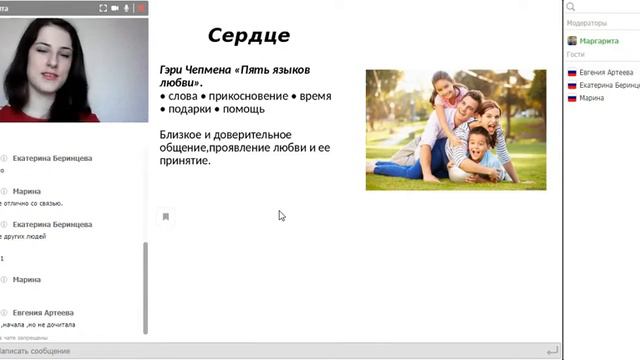Click the Гости section label
Viewport: 640px width, 360px height.
tap(576, 54)
